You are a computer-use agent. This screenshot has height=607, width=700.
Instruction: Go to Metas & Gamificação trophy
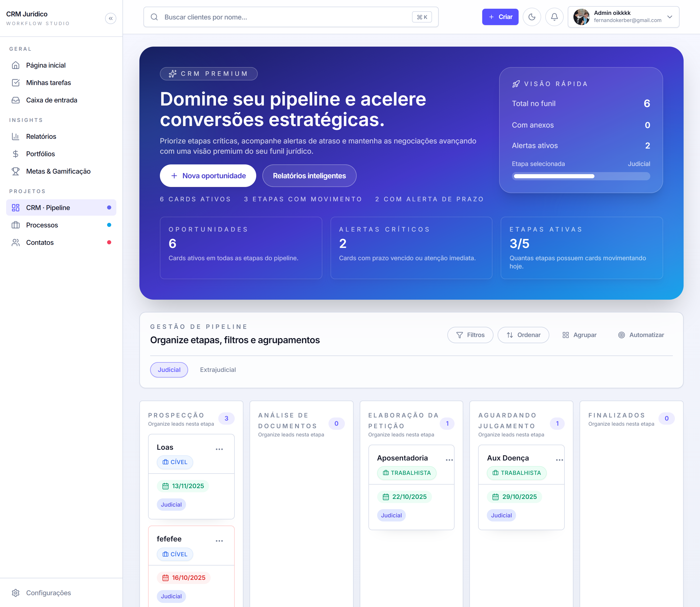58,171
